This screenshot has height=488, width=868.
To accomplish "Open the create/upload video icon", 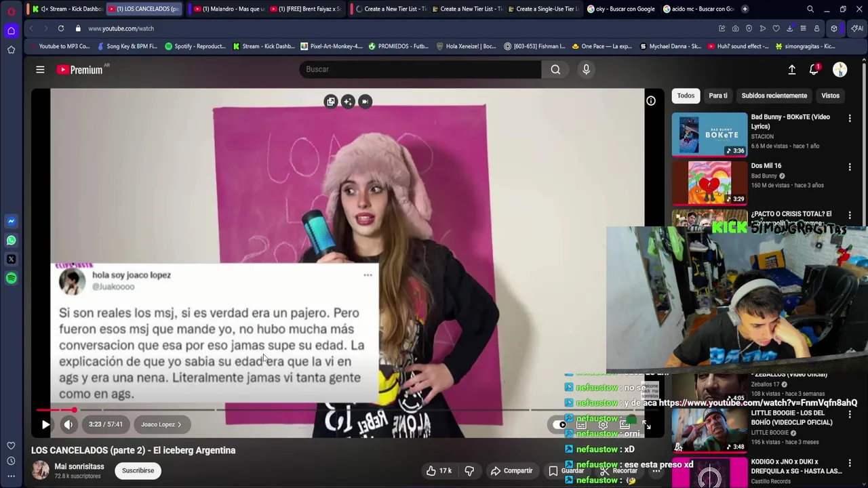I will pyautogui.click(x=791, y=69).
